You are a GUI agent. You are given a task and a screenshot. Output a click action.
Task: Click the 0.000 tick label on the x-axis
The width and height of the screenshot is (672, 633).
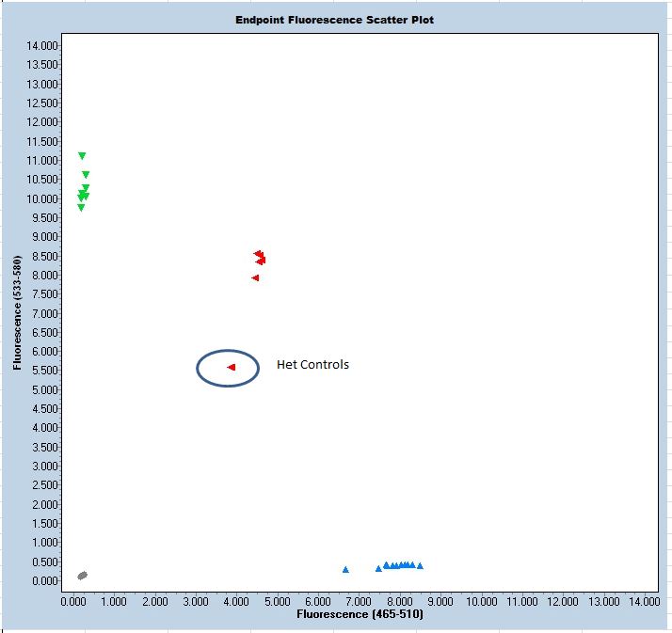tap(73, 600)
